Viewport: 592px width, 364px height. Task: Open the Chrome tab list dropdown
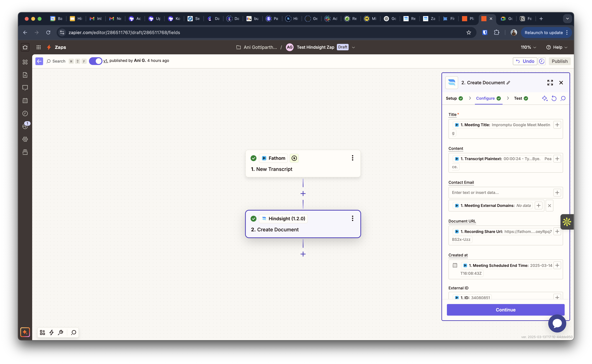(x=567, y=18)
